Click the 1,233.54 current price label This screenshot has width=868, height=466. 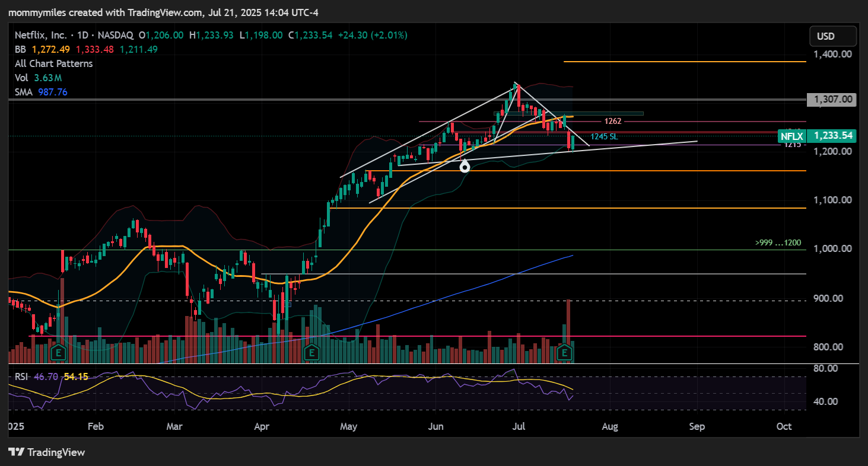[832, 136]
